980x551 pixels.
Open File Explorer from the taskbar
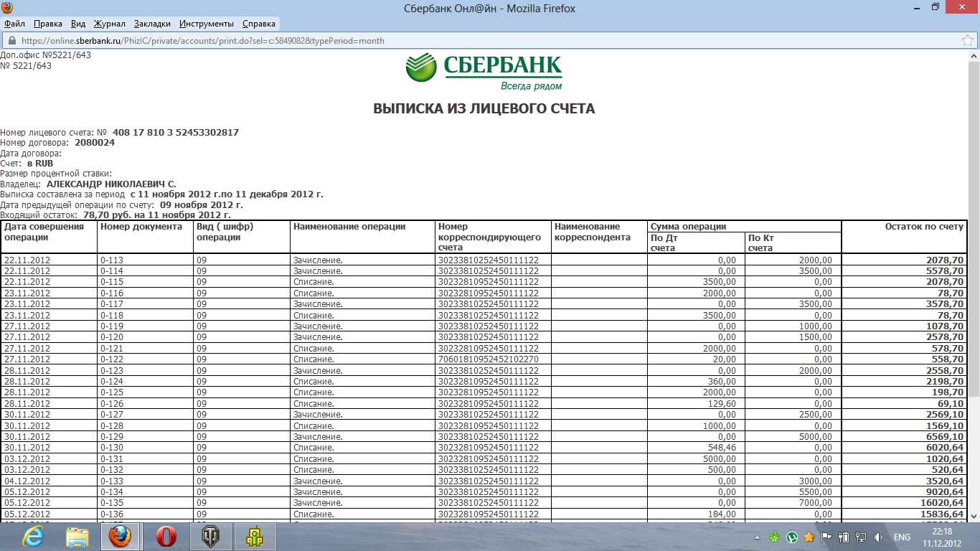point(77,537)
